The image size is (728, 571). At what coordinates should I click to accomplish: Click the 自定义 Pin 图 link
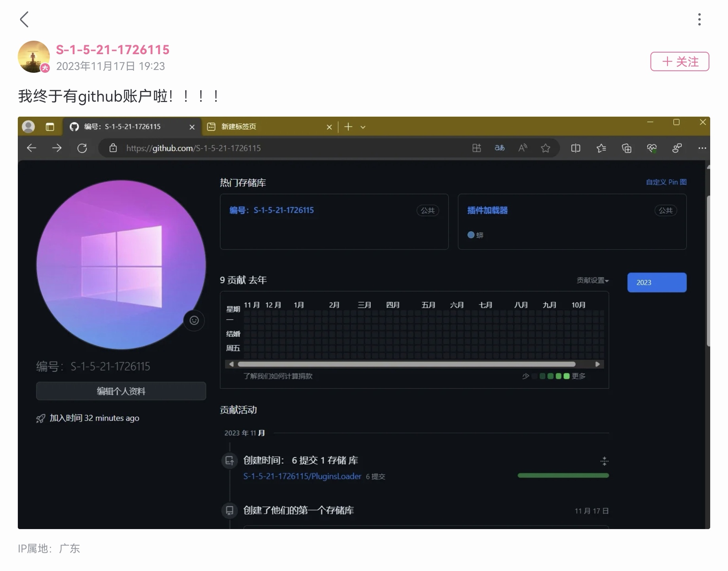[666, 182]
